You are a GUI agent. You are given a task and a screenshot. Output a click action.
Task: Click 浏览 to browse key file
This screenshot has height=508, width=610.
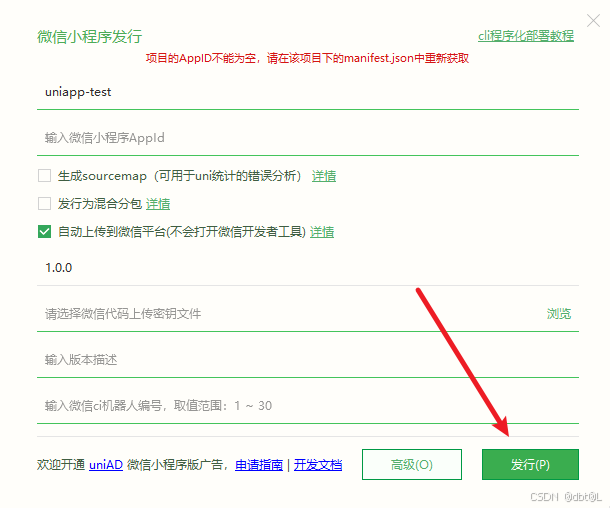point(559,314)
